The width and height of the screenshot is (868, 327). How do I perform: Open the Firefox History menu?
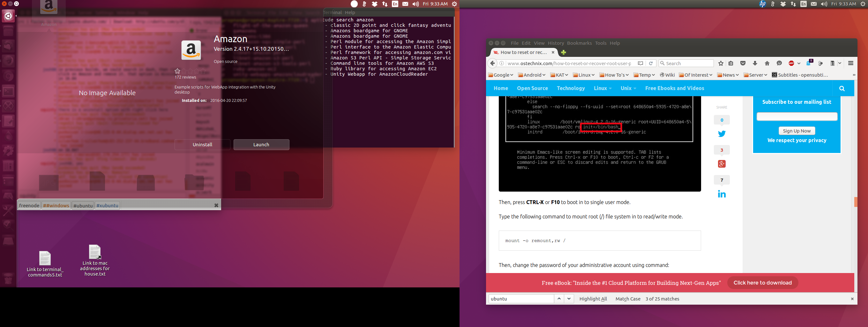(x=556, y=43)
